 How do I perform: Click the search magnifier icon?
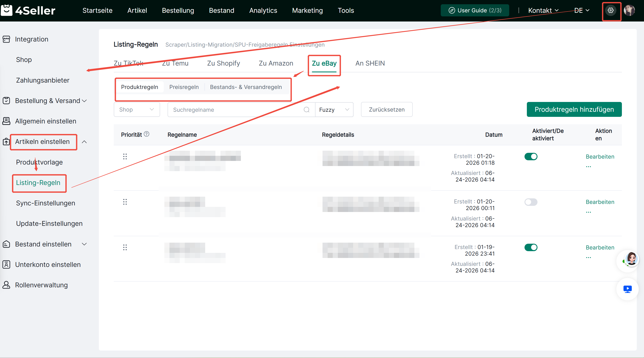click(307, 110)
